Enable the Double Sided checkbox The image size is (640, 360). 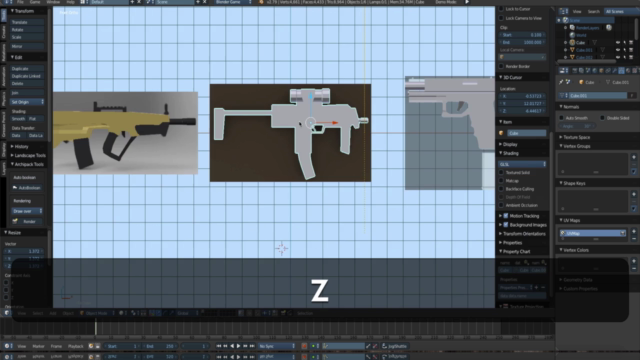tap(602, 118)
